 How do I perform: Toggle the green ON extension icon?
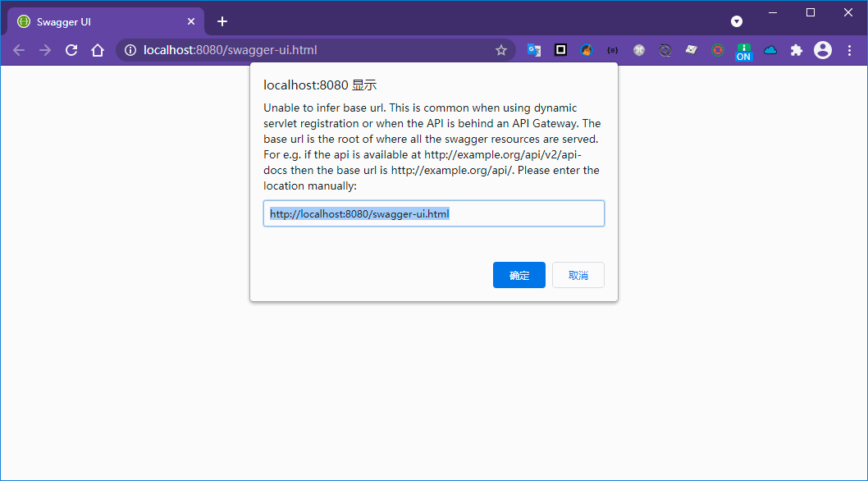(x=743, y=52)
